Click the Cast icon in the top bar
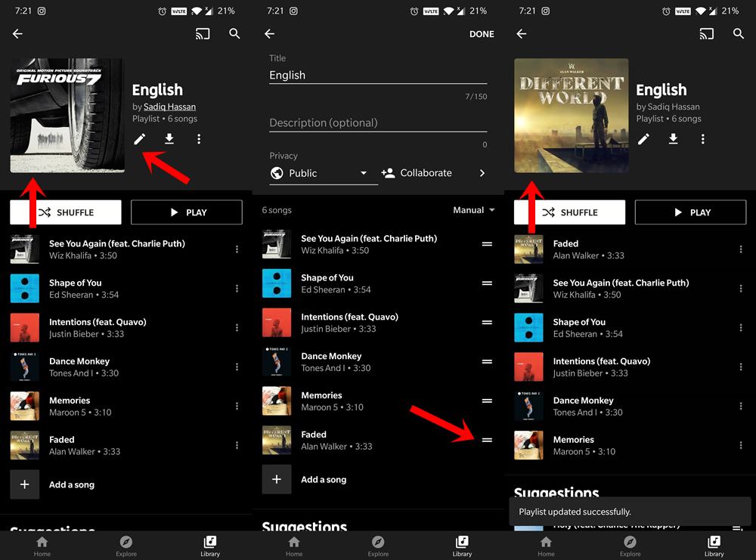Screen dimensions: 756x560 pyautogui.click(x=202, y=33)
